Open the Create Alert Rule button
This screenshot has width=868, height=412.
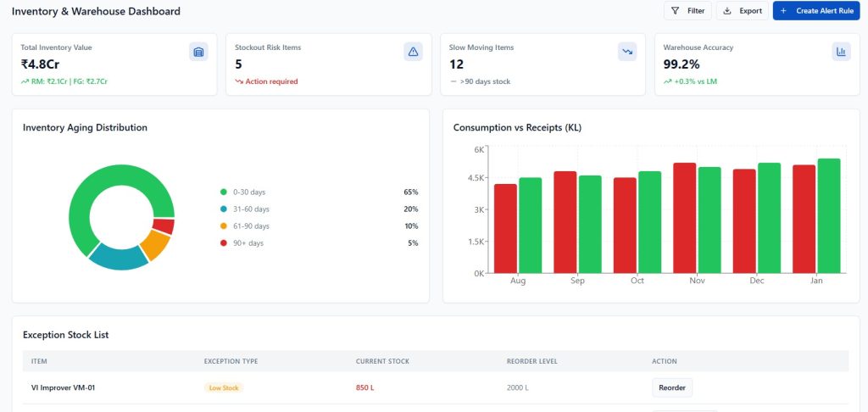click(817, 11)
